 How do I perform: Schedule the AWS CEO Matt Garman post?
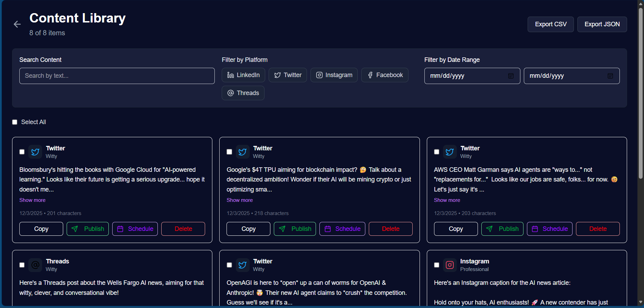pos(550,229)
